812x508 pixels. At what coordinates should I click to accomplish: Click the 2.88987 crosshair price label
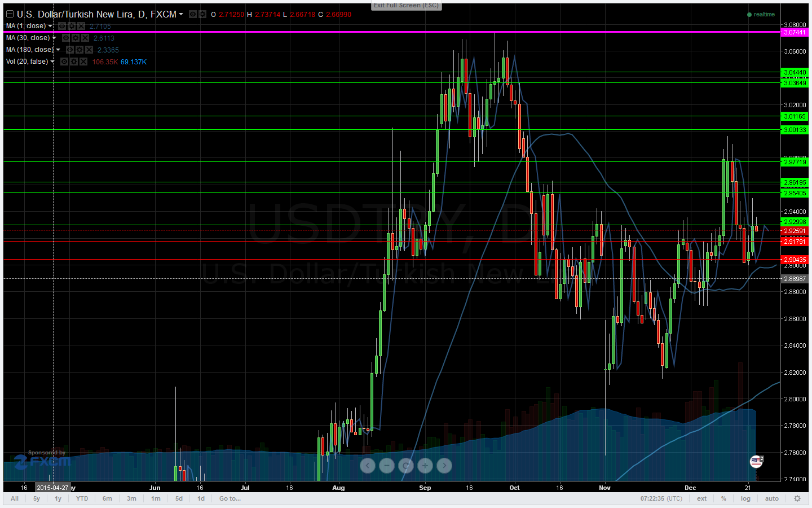tap(795, 279)
